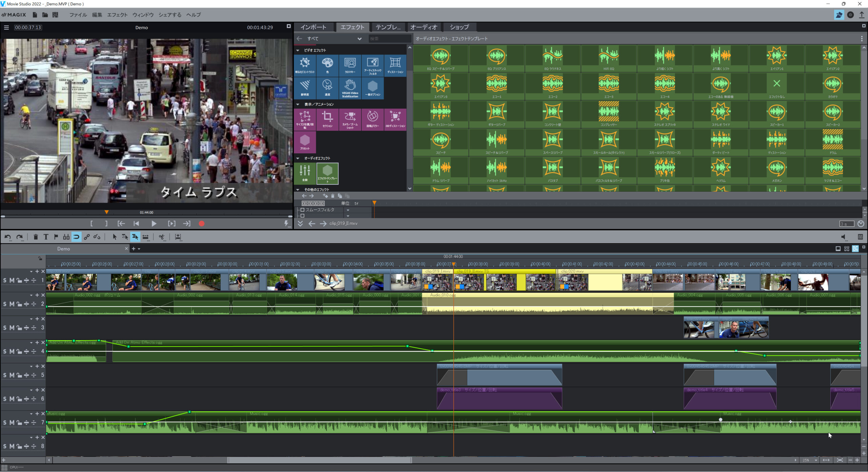This screenshot has width=868, height=472.
Task: Click the delete trash icon in timeline toolbar
Action: [x=36, y=237]
